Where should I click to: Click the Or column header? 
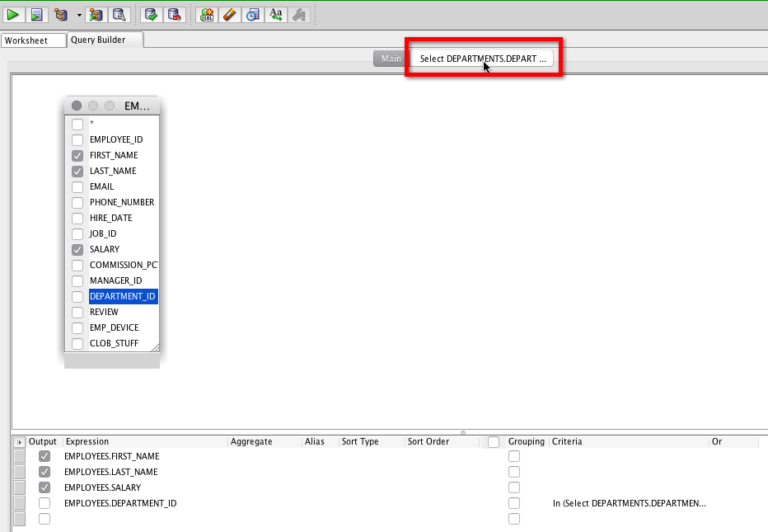734,441
